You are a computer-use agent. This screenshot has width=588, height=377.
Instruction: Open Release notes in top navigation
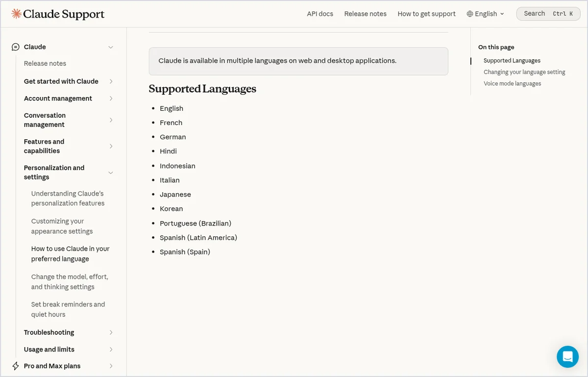click(x=366, y=14)
